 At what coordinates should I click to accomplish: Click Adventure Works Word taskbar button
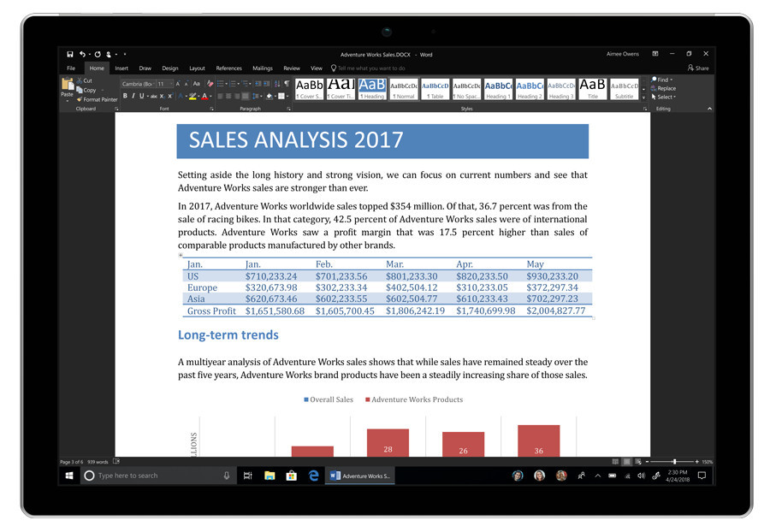360,476
